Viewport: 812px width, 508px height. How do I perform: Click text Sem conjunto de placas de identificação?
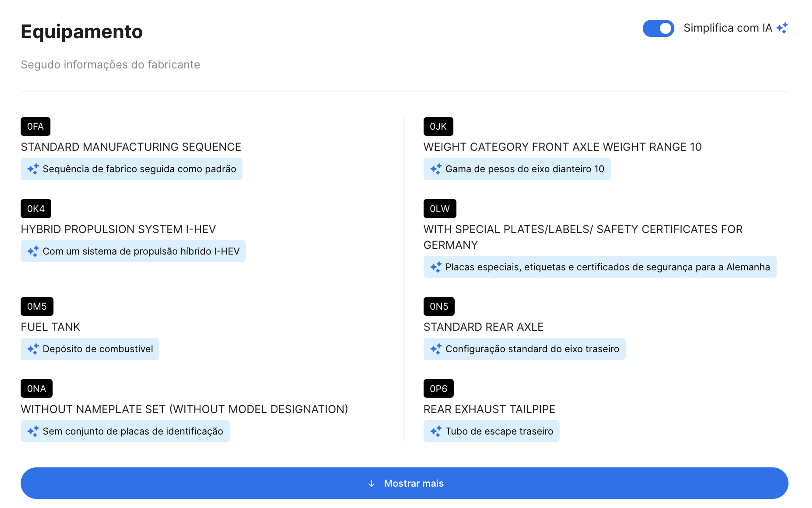(133, 431)
